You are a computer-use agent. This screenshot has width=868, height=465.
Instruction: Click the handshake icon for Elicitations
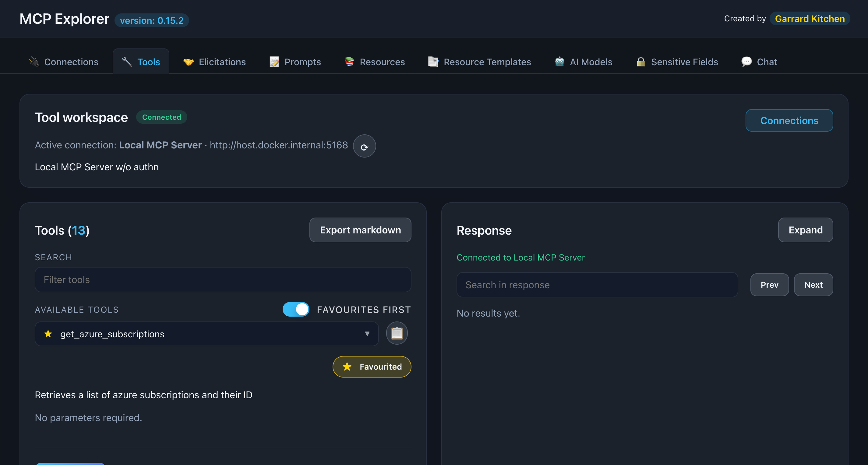188,62
